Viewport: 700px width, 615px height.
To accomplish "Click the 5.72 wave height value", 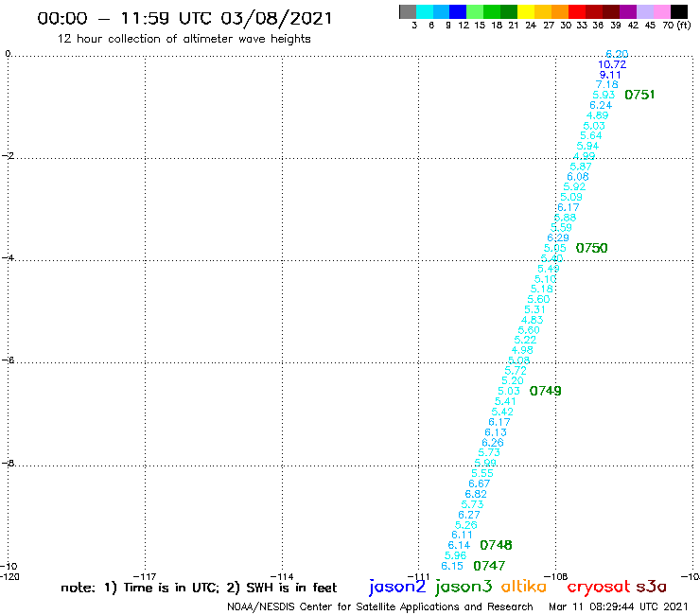I will 516,370.
